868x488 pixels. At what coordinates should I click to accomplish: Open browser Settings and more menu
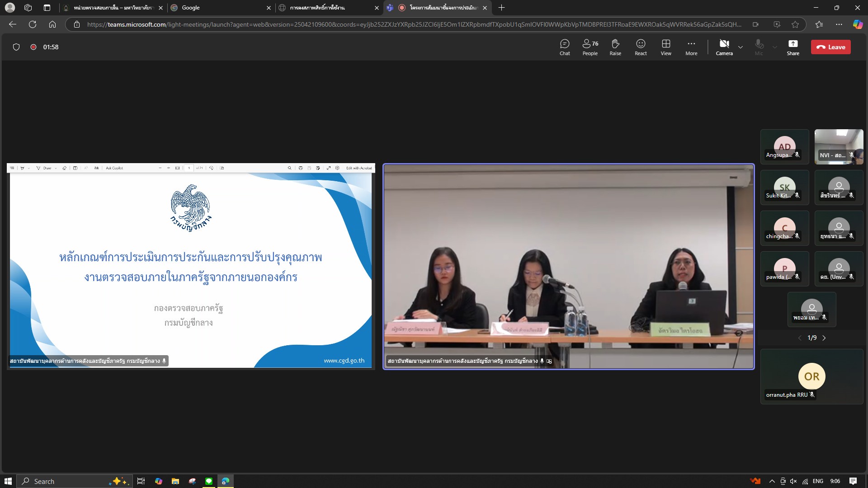(839, 24)
